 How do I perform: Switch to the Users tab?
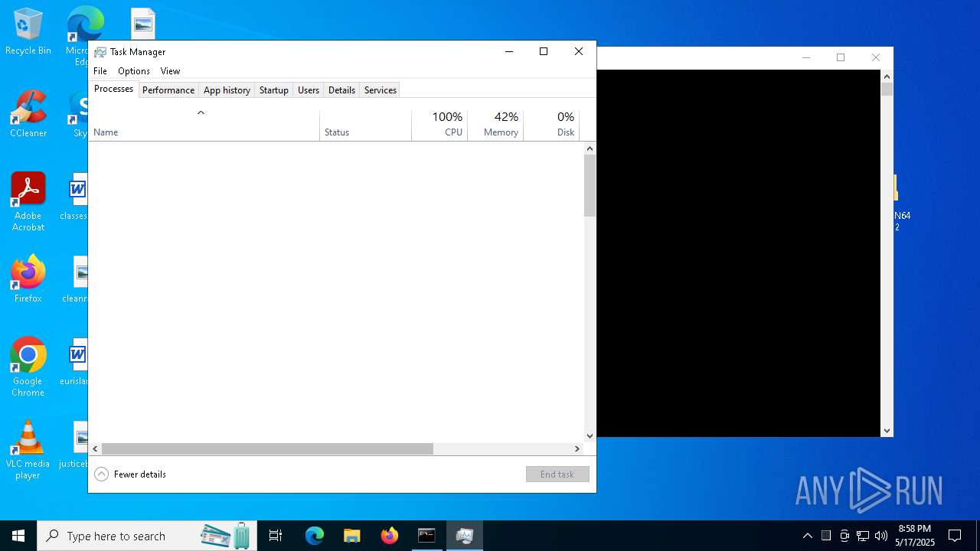tap(309, 90)
